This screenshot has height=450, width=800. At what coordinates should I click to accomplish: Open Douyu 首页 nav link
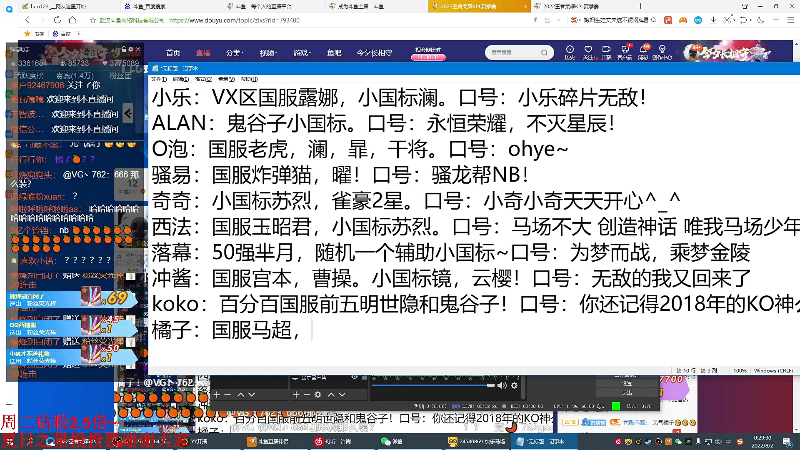point(173,53)
